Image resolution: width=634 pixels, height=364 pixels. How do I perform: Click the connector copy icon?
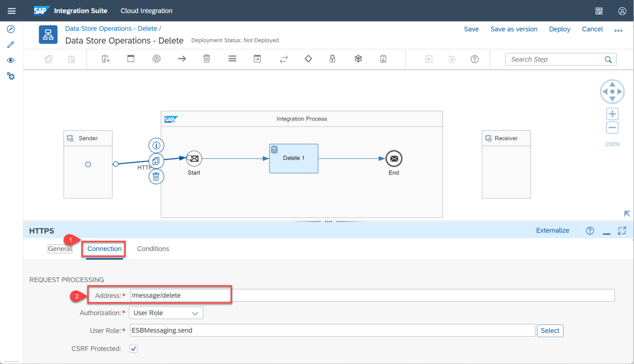click(156, 161)
